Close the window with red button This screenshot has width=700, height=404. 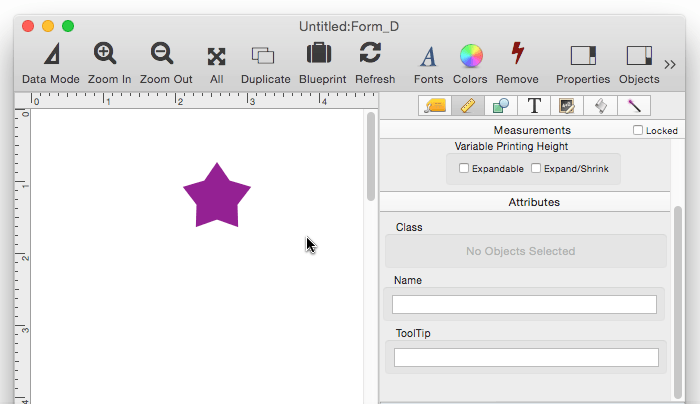pos(28,26)
